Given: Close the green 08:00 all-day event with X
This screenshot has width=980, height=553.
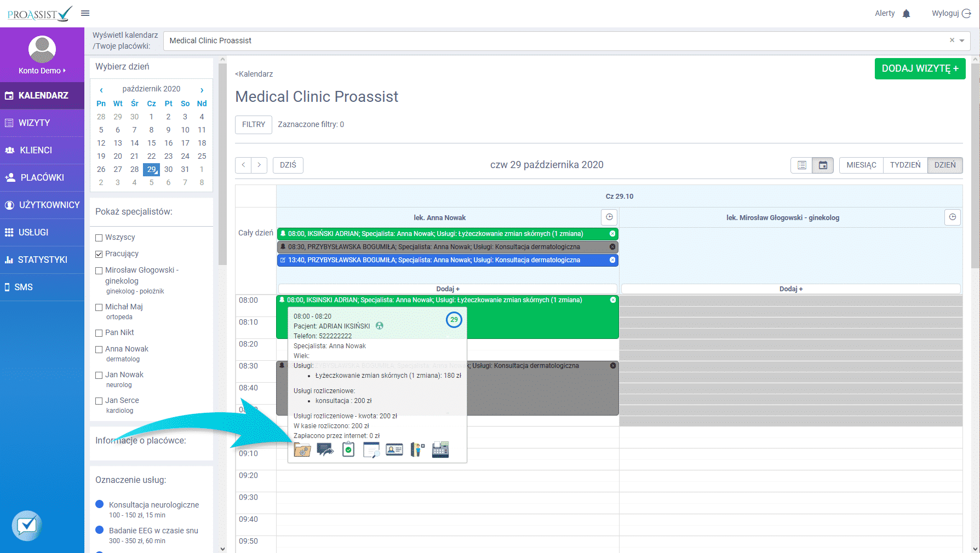Looking at the screenshot, I should 612,234.
